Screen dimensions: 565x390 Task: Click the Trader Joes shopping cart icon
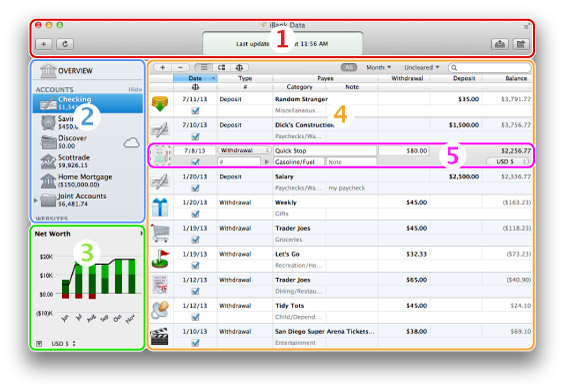tap(160, 233)
